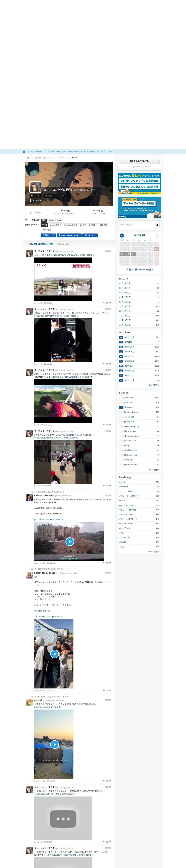Viewport: 186px width, 868px height.
Task: Enable 画像含む filter
Action: [103, 225]
